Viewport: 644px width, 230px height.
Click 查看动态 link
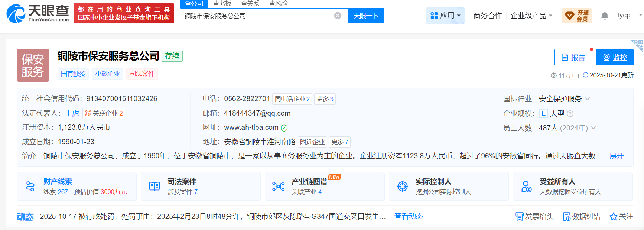(x=409, y=216)
